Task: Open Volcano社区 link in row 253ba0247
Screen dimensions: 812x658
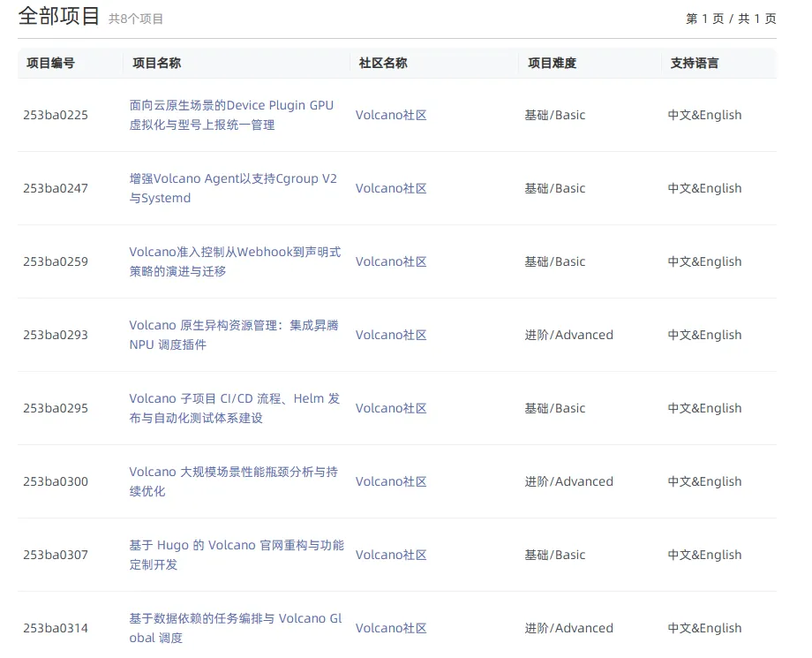Action: pos(391,188)
